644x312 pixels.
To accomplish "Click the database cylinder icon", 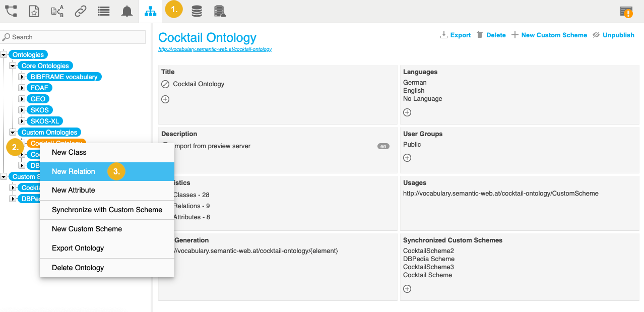I will coord(197,11).
